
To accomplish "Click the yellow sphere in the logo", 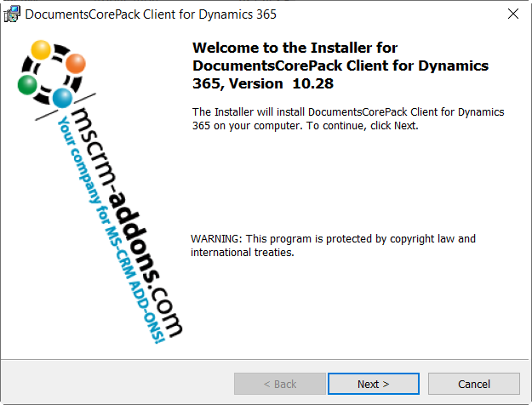I will pos(41,50).
